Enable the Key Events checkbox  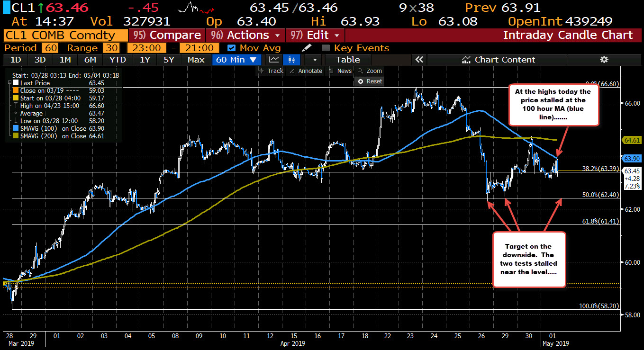[x=326, y=48]
